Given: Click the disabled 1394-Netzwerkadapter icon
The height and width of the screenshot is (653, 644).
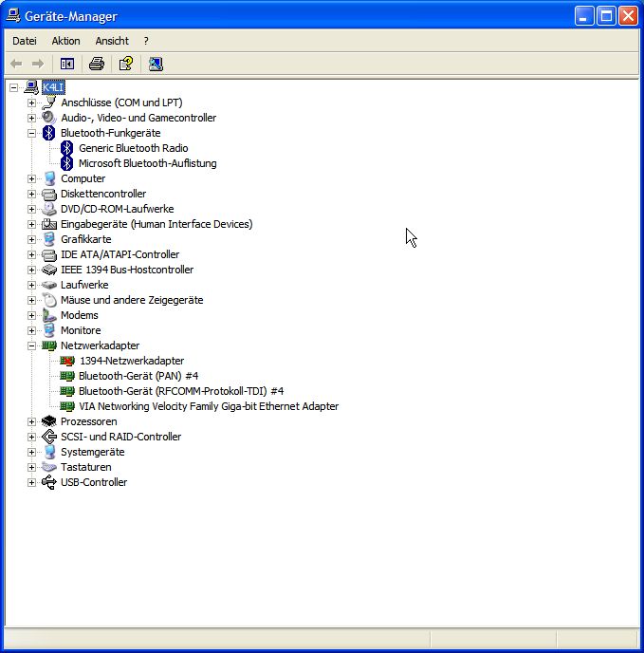Looking at the screenshot, I should pos(67,361).
